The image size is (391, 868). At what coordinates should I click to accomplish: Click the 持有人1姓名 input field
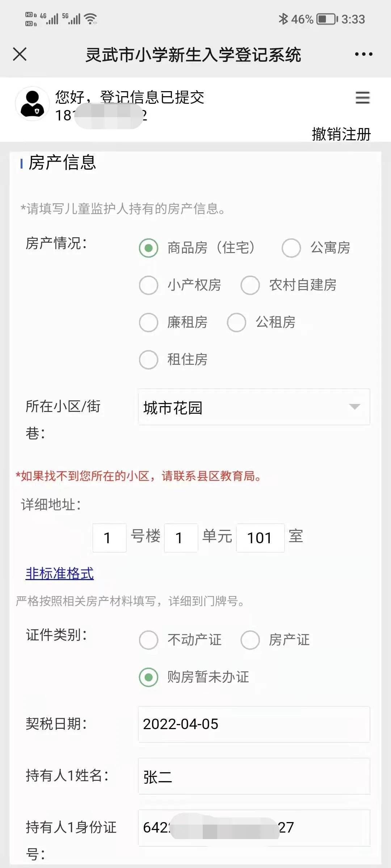[254, 776]
